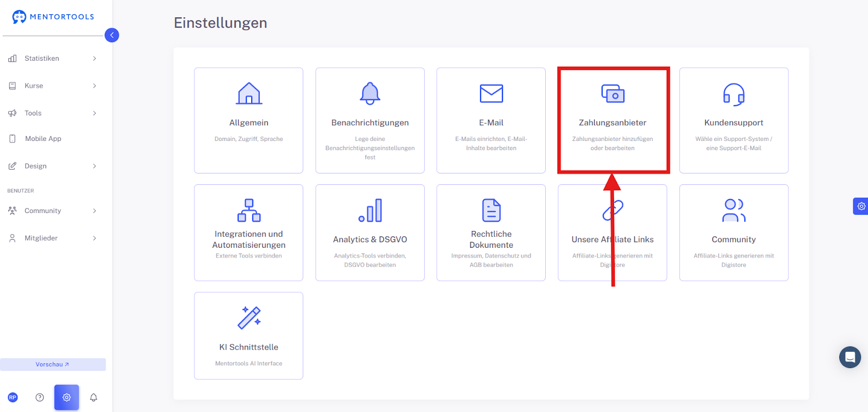Image resolution: width=868 pixels, height=412 pixels.
Task: Expand the Statistiken menu chevron
Action: (x=94, y=59)
